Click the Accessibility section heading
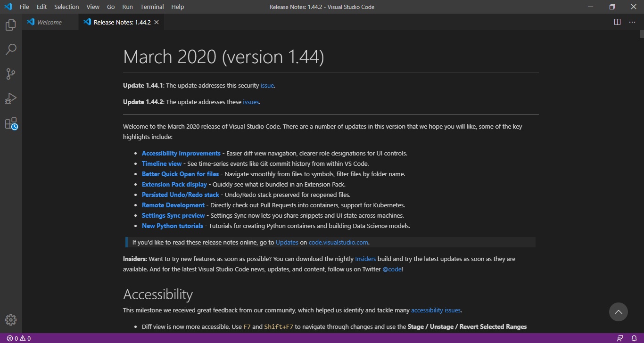Viewport: 644px width, 343px height. 158,294
